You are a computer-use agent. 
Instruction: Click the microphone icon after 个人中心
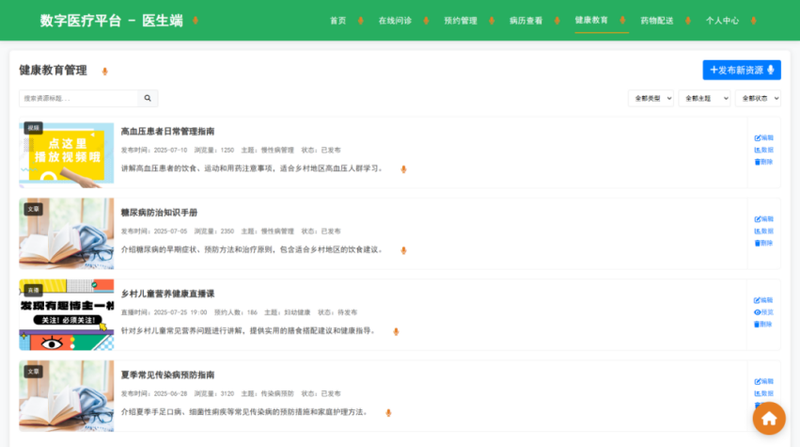click(x=754, y=20)
